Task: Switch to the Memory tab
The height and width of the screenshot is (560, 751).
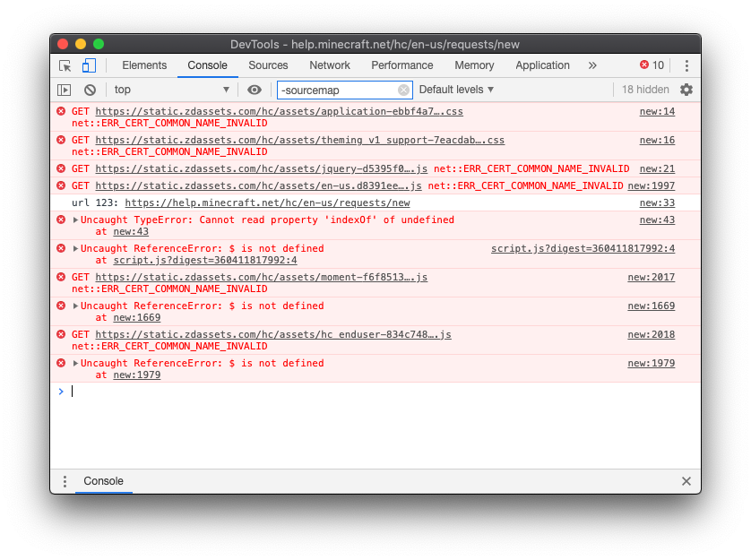Action: tap(474, 65)
